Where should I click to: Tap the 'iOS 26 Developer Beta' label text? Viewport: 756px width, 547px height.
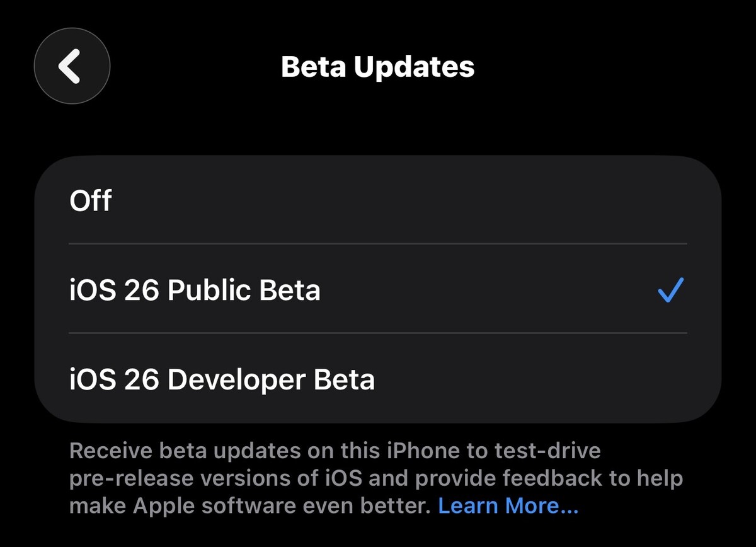tap(222, 380)
